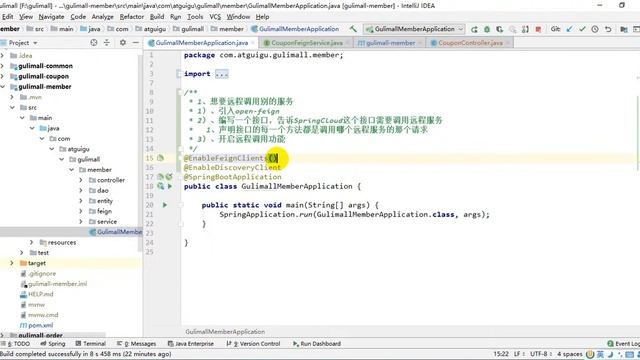Click the 15:22 cursor position indicator
Image resolution: width=640 pixels, height=360 pixels.
pos(501,354)
